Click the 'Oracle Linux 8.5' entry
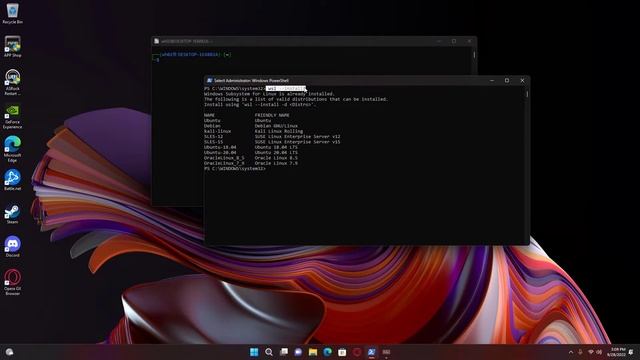This screenshot has width=640, height=360. click(276, 158)
